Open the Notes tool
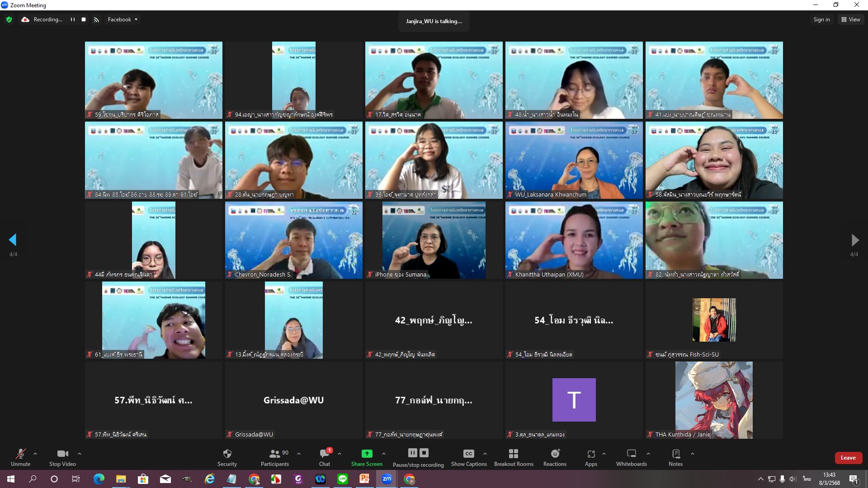 [x=675, y=454]
